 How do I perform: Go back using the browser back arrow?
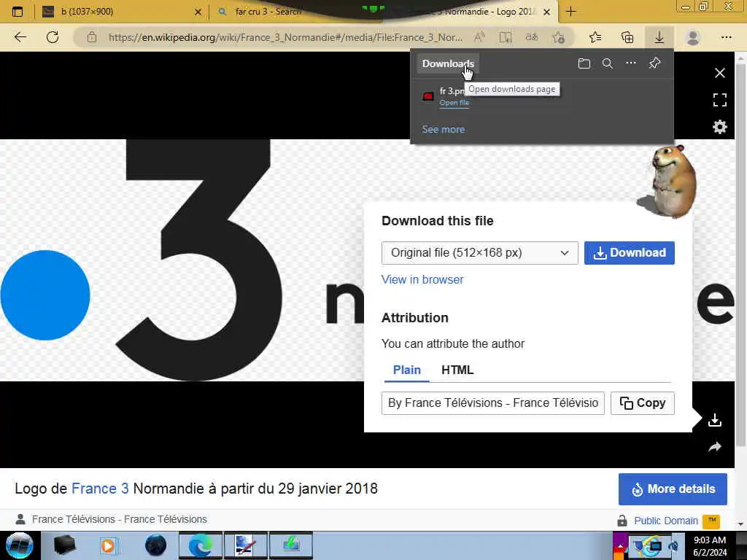tap(20, 37)
